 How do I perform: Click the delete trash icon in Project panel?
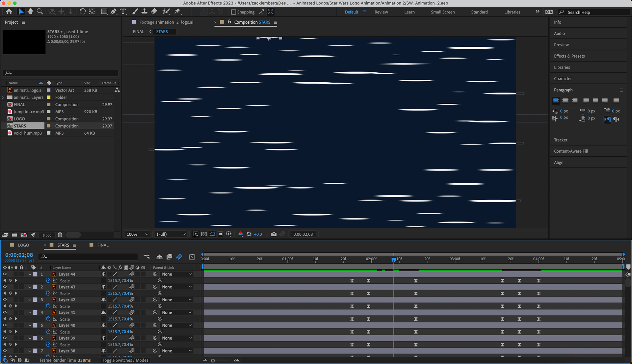[60, 235]
